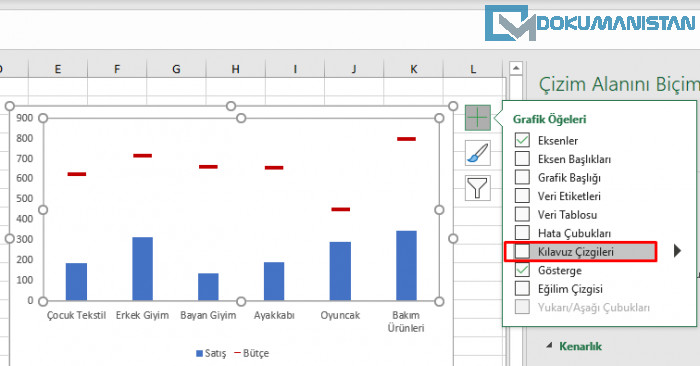Collapse the Kenarlık section
This screenshot has height=366, width=700.
[x=550, y=345]
